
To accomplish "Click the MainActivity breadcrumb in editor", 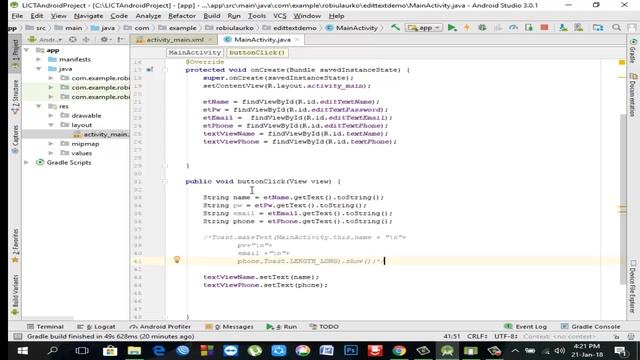I will (x=194, y=53).
